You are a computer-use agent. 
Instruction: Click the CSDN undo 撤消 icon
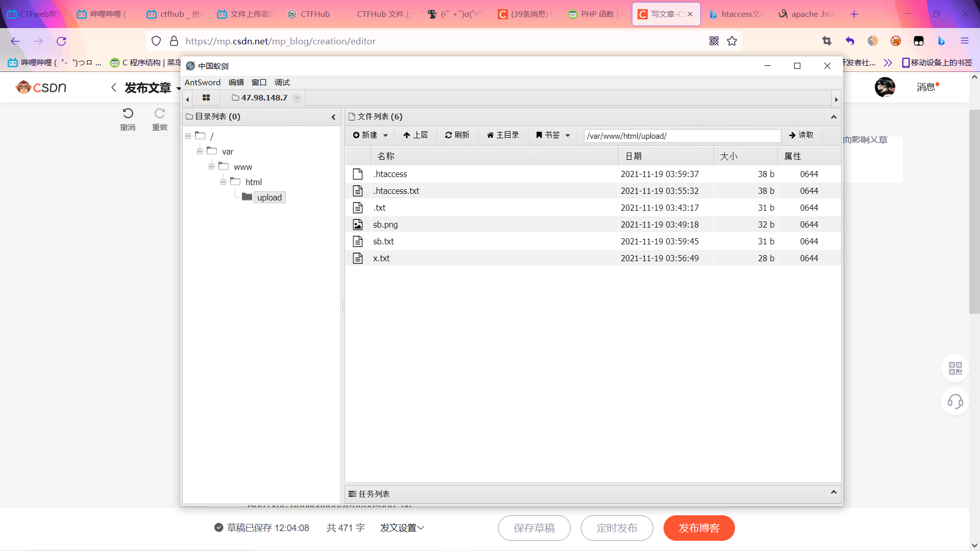point(128,113)
